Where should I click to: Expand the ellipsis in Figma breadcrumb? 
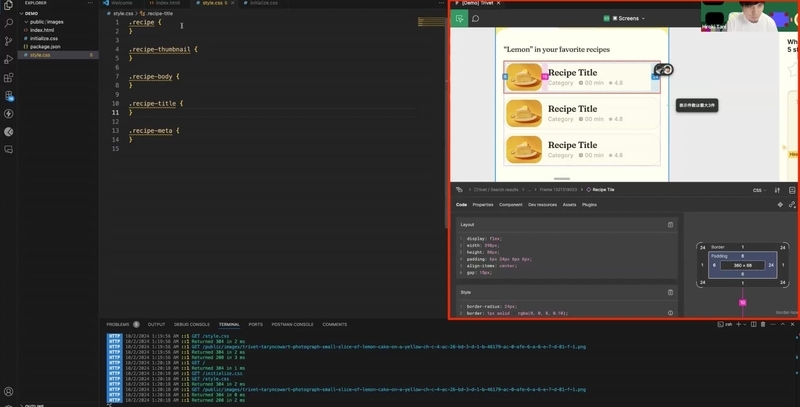pyautogui.click(x=529, y=190)
